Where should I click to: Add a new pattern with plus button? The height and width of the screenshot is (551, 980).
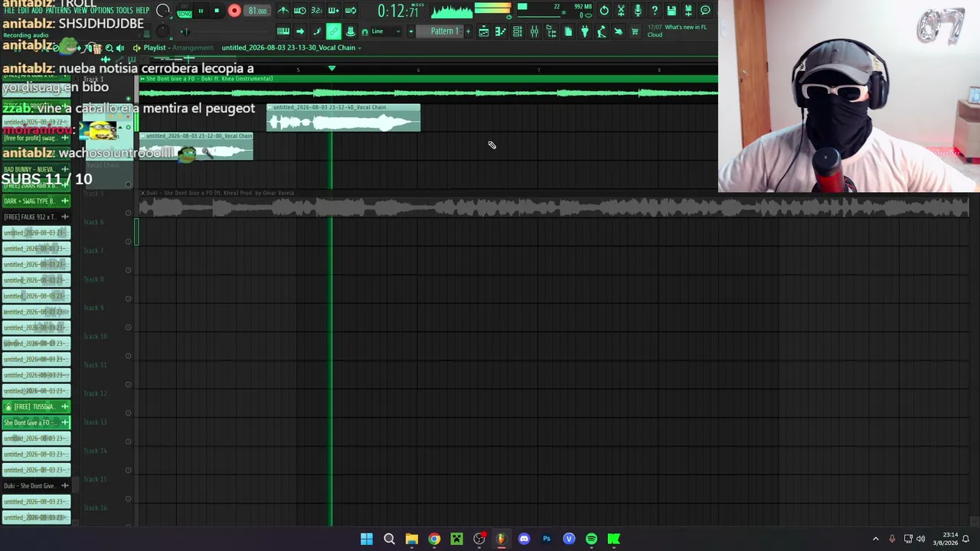(x=468, y=31)
